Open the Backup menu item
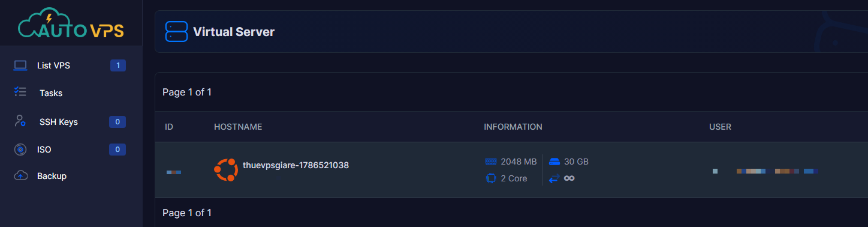This screenshot has width=868, height=227. pyautogui.click(x=52, y=176)
